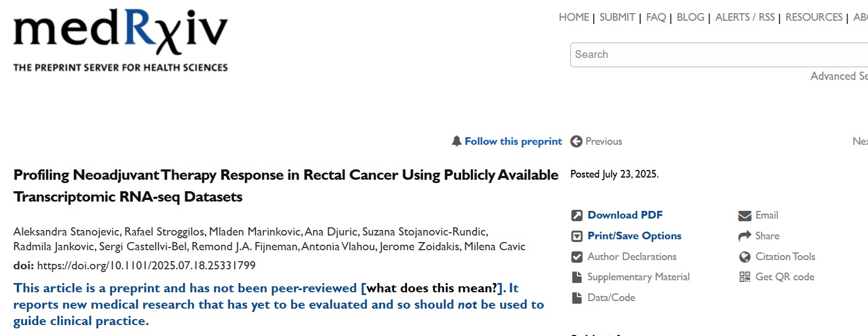Screen dimensions: 868x336
Task: Click the Author Declarations checkmark icon
Action: 577,257
